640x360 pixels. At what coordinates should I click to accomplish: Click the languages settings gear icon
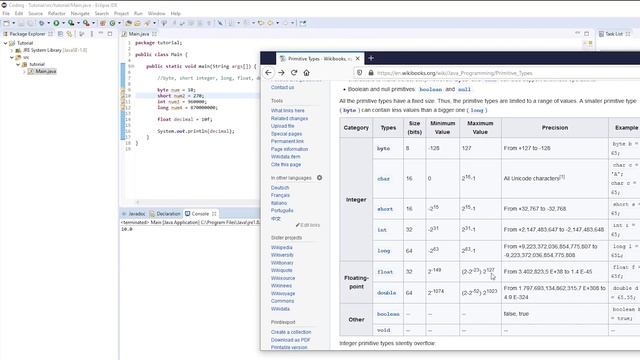[x=320, y=178]
